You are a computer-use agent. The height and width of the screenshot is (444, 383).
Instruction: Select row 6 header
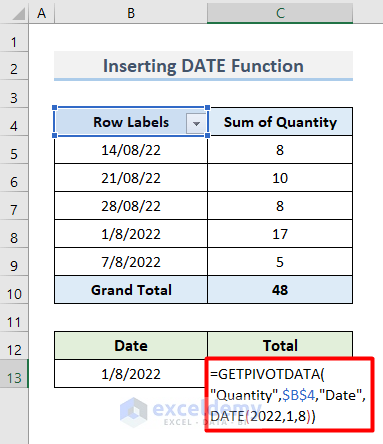coord(14,178)
